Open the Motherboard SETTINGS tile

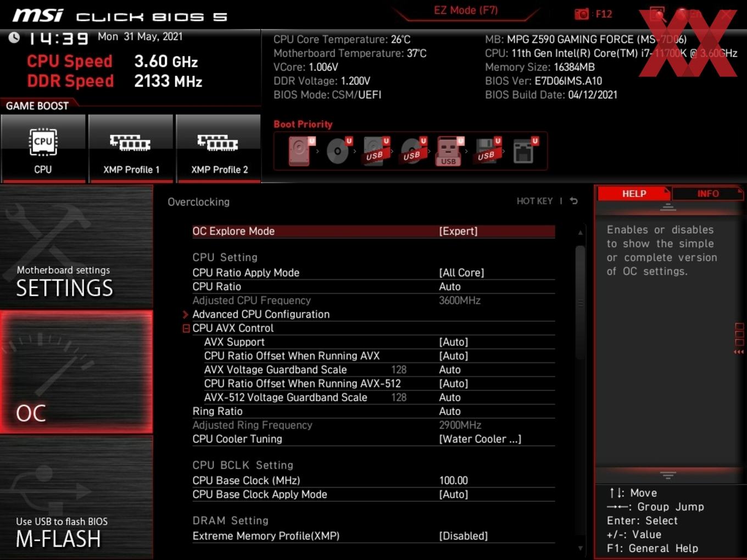point(76,248)
